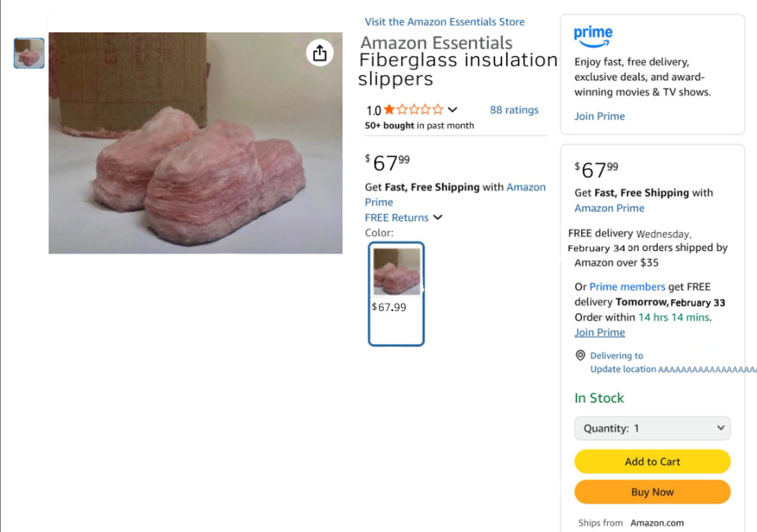Open the 88 ratings link
Viewport: 757px width, 532px height.
[514, 110]
